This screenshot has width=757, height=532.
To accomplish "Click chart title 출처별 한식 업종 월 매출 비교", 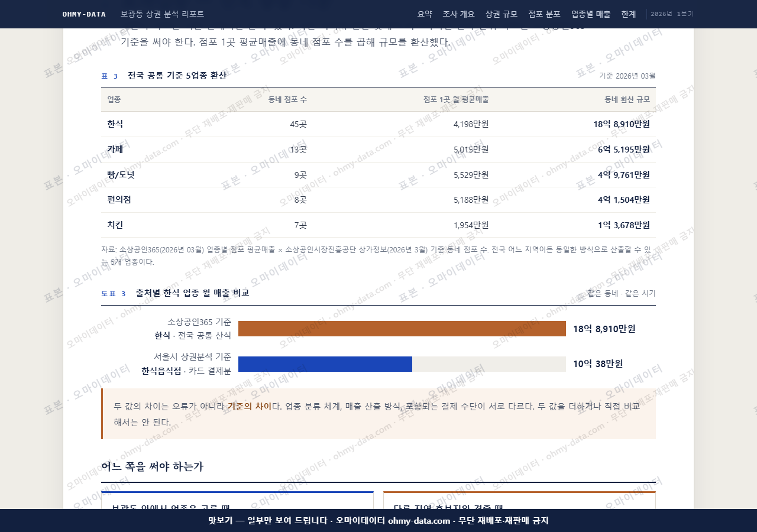I will pos(192,293).
